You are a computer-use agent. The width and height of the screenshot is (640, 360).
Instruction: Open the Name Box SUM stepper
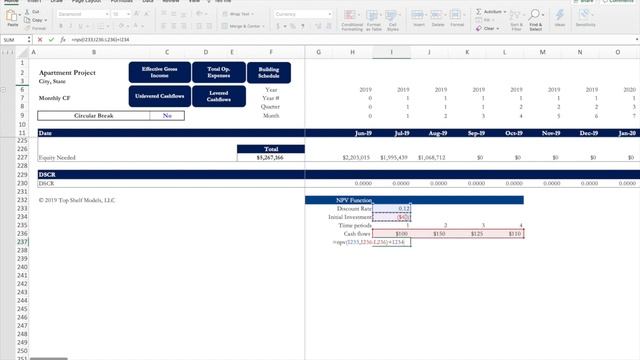(29, 40)
